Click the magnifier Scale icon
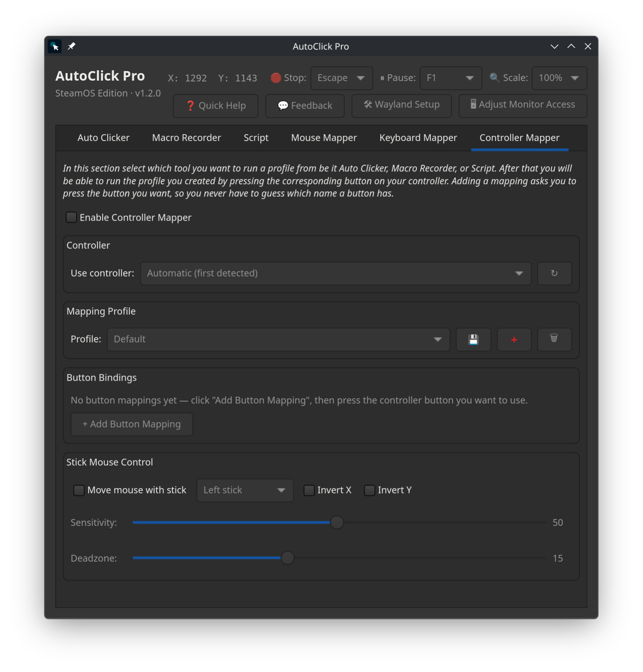 point(494,77)
